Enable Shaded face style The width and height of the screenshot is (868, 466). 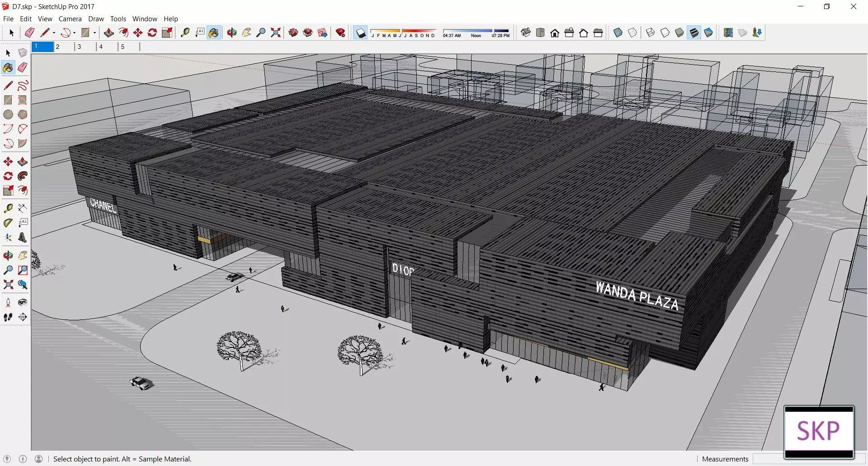click(679, 33)
